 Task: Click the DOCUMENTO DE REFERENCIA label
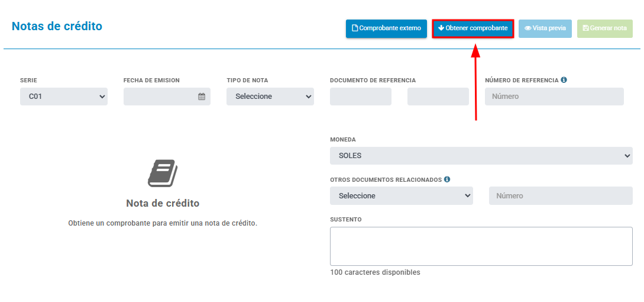[373, 80]
